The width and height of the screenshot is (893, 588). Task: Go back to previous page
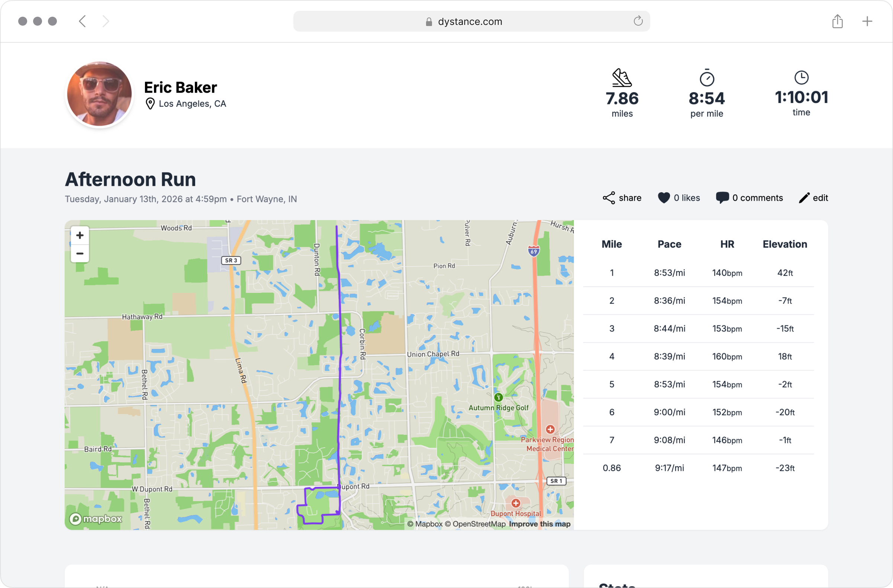tap(83, 22)
